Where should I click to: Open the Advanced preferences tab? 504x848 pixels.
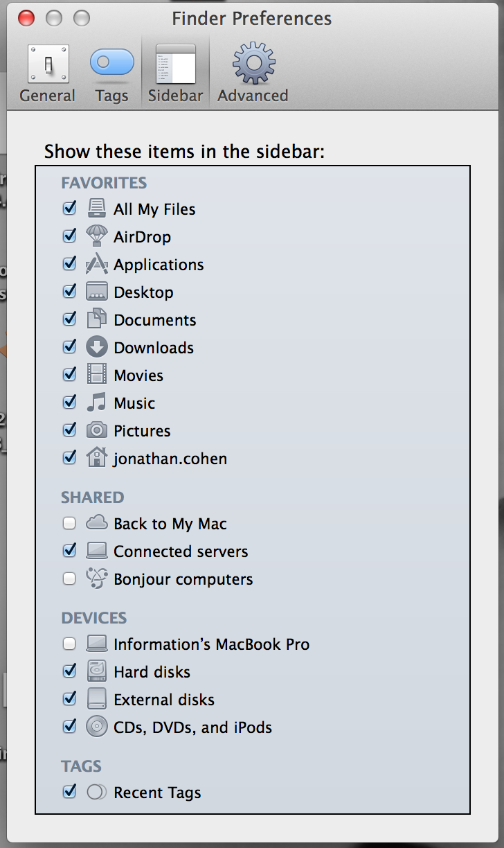click(x=253, y=73)
